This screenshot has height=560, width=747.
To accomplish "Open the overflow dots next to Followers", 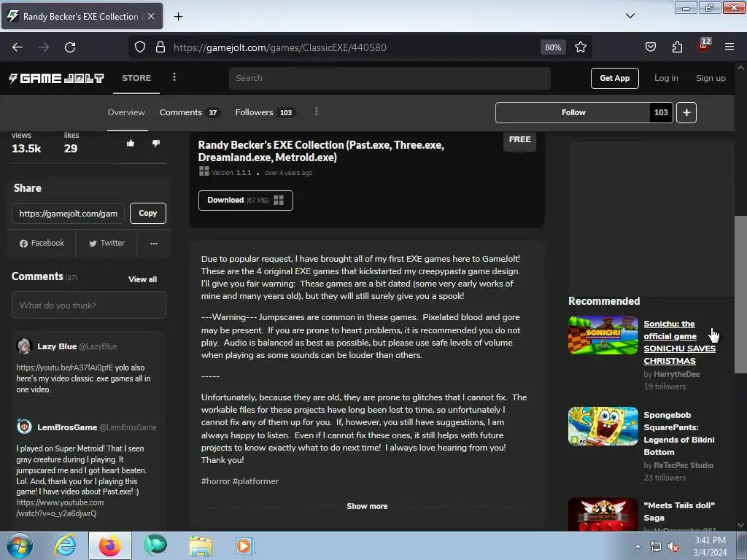I will tap(317, 112).
